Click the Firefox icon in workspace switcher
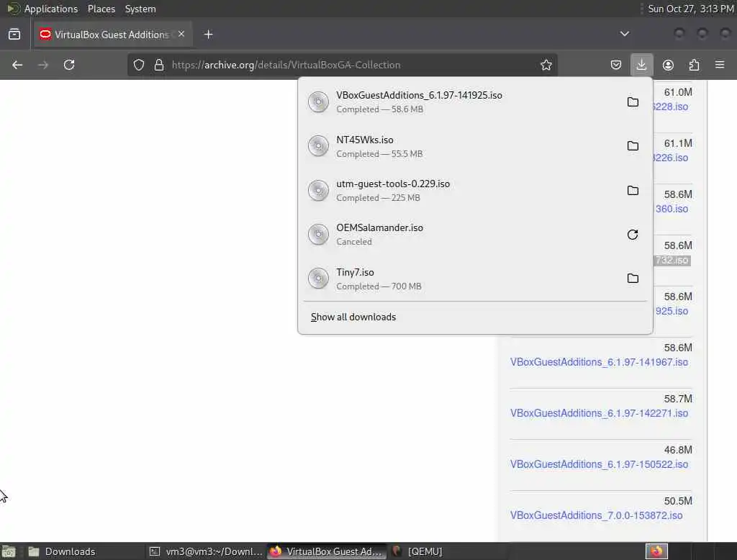Viewport: 737px width, 560px height. [x=656, y=551]
